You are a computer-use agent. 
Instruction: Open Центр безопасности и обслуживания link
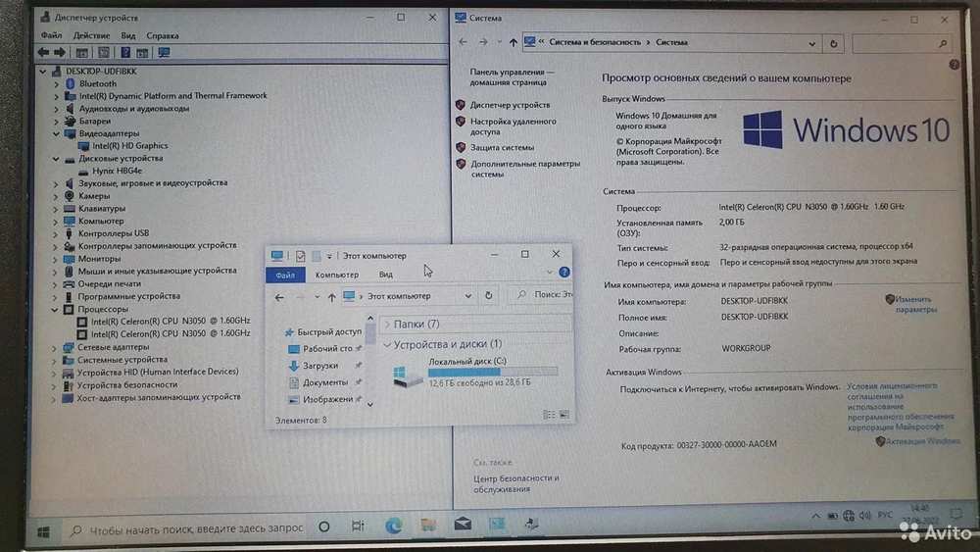coord(515,483)
